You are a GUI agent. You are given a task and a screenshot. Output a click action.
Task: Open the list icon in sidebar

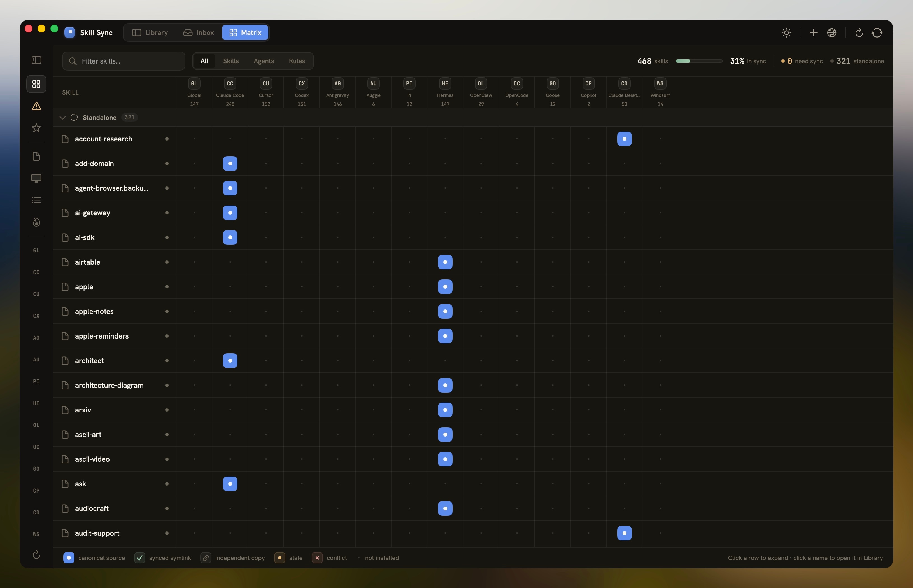[36, 200]
